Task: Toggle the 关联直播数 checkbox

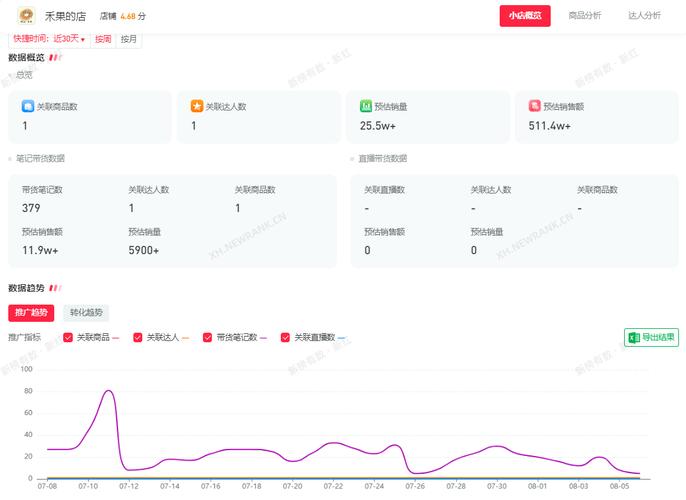Action: click(286, 338)
